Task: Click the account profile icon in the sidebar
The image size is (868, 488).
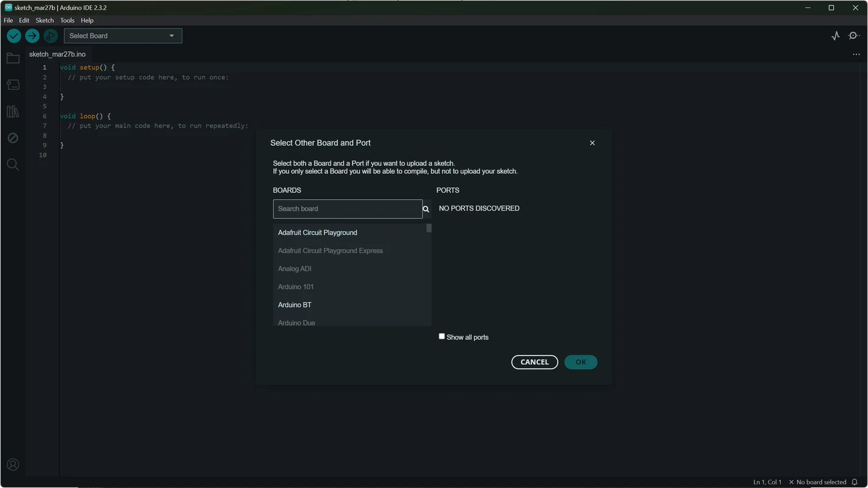Action: click(13, 465)
